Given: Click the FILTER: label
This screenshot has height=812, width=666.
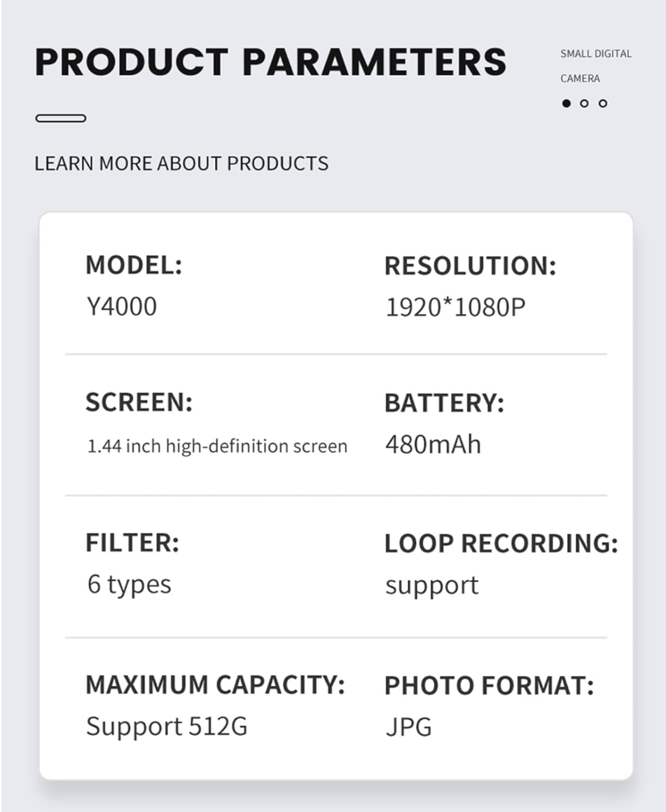Looking at the screenshot, I should [132, 542].
